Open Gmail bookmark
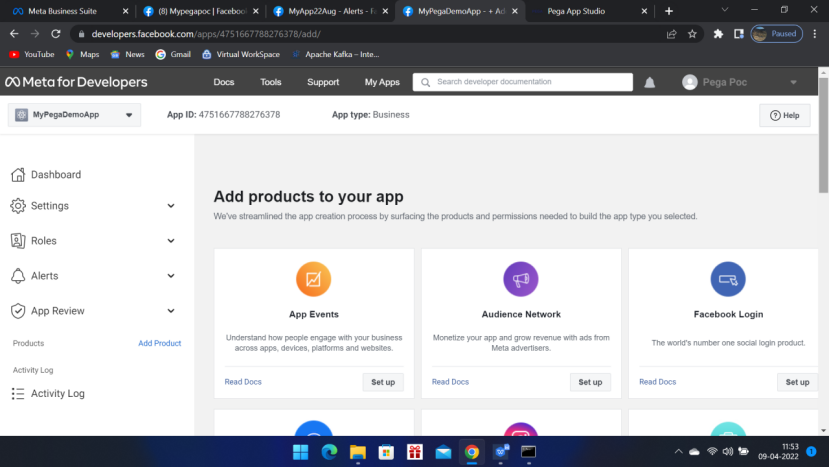This screenshot has height=467, width=830. [x=173, y=54]
